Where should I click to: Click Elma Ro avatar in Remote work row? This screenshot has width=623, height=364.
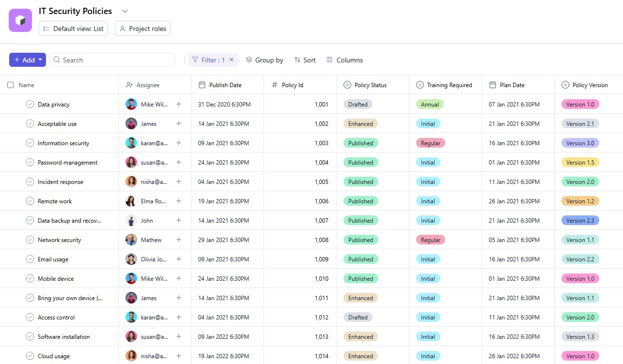[131, 201]
